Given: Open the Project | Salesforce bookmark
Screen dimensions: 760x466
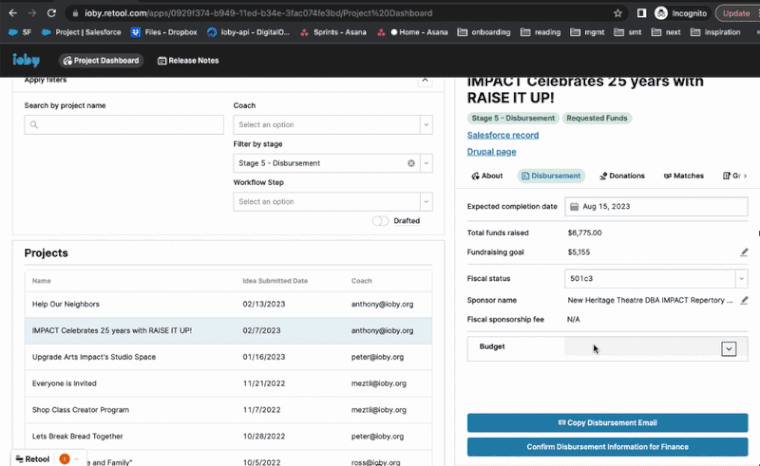Looking at the screenshot, I should (81, 32).
